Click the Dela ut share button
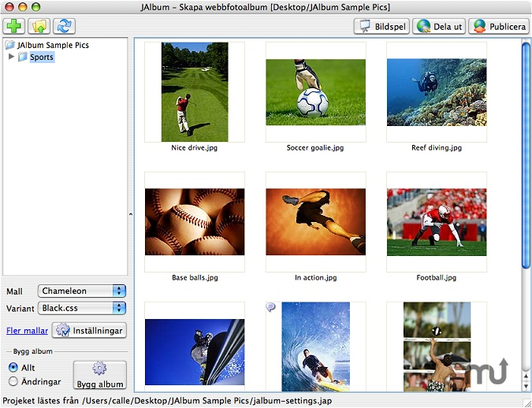 439,27
